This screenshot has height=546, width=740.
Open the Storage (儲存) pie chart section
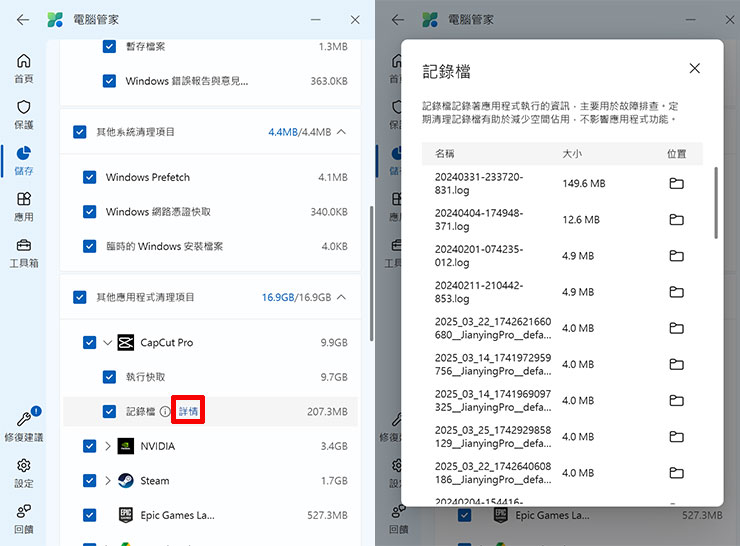coord(24,160)
